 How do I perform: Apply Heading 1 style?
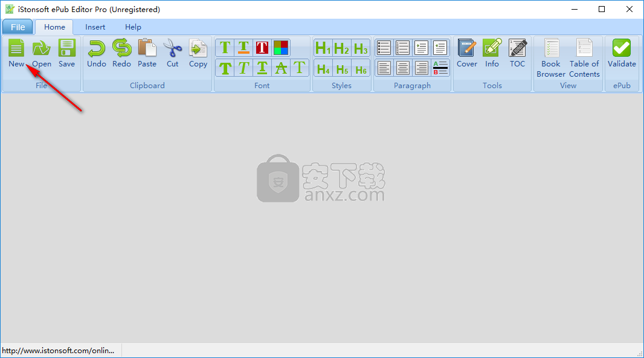(x=323, y=48)
